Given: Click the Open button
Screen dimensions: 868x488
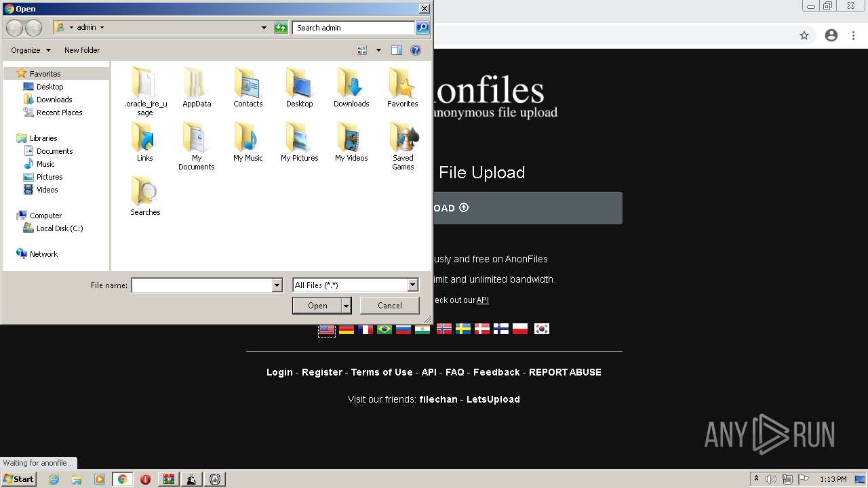Looking at the screenshot, I should 317,306.
